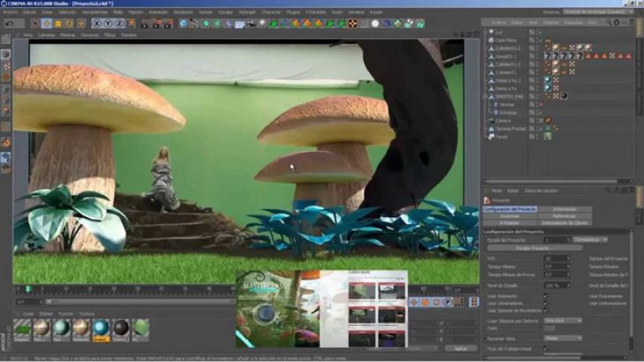Viewport: 644px width, 362px height.
Task: Click the last green icon in top toolbar
Action: (420, 24)
